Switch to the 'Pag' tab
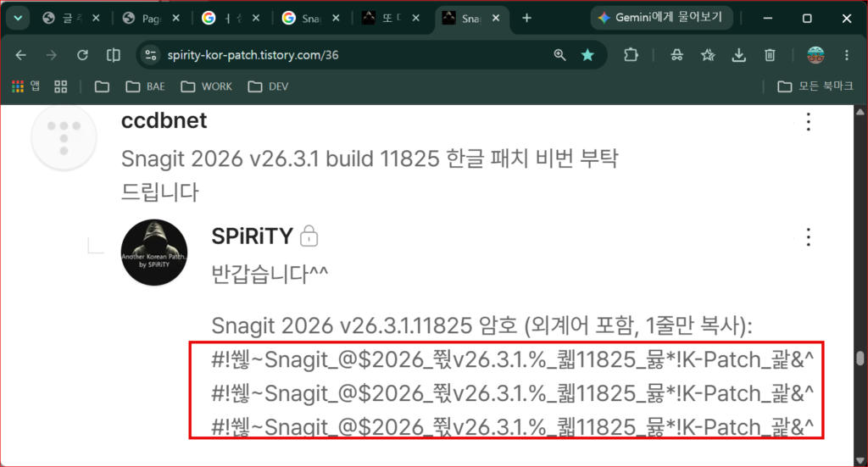Viewport: 868px width, 467px height. tap(152, 19)
